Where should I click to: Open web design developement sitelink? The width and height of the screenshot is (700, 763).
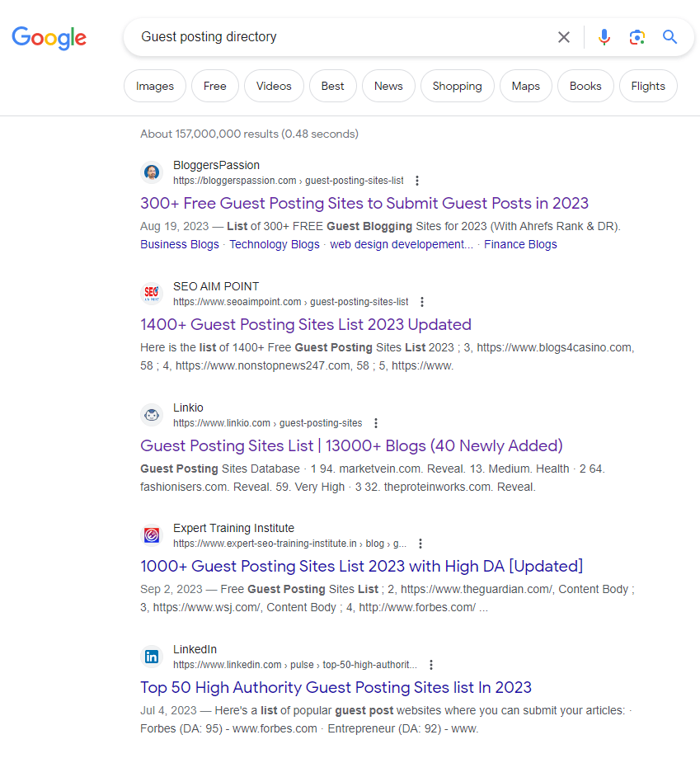pos(402,244)
